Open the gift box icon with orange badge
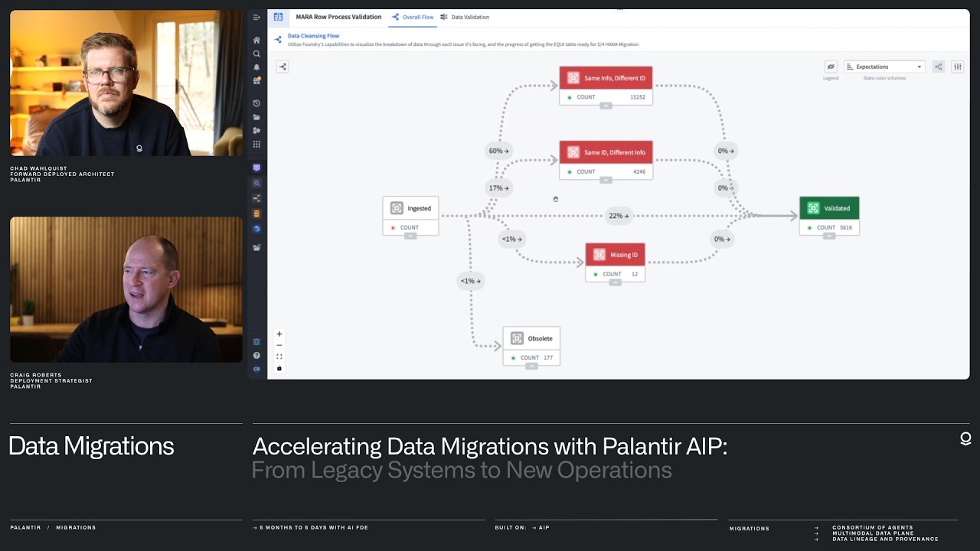Image resolution: width=980 pixels, height=551 pixels. 256,80
